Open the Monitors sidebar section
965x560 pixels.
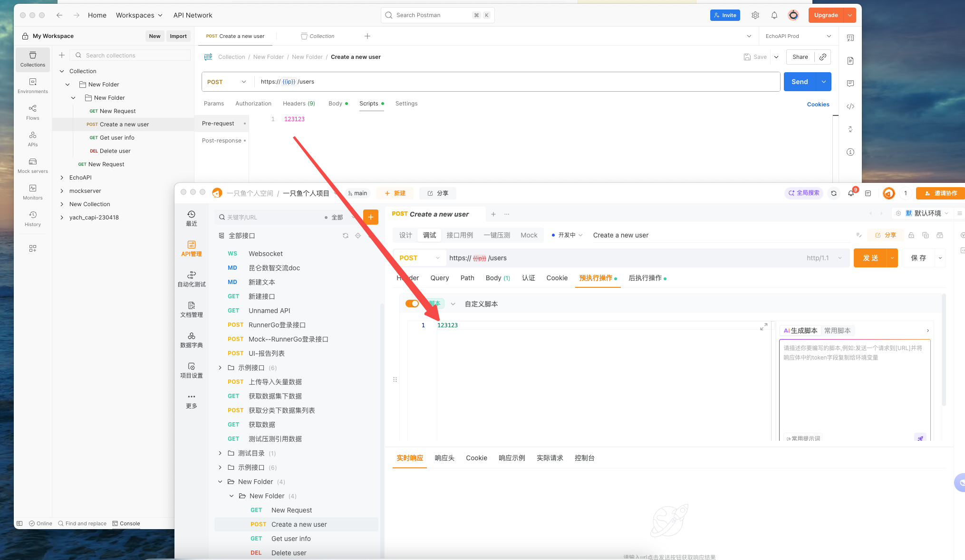coord(32,192)
